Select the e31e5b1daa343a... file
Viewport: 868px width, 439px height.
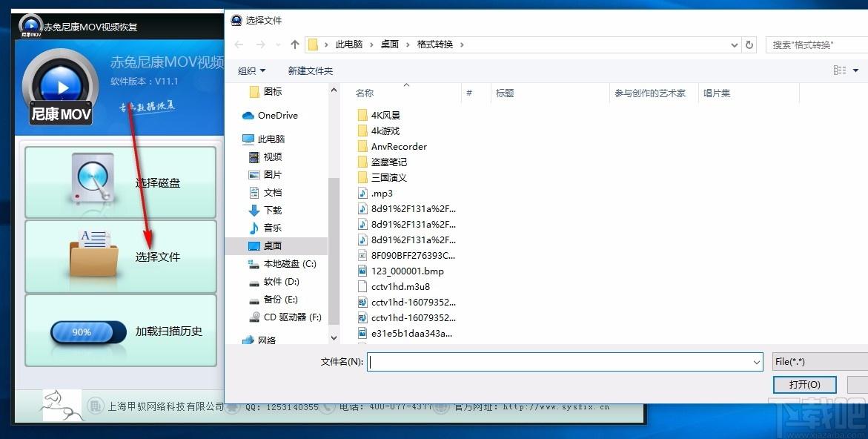coord(405,333)
